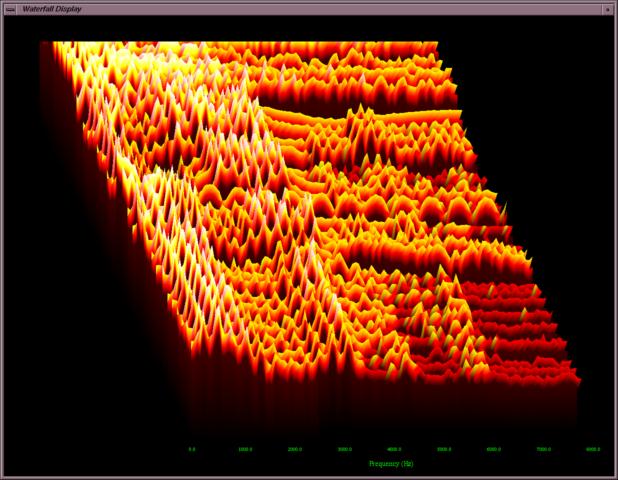Click the 4000.0 frequency tick label

(394, 450)
